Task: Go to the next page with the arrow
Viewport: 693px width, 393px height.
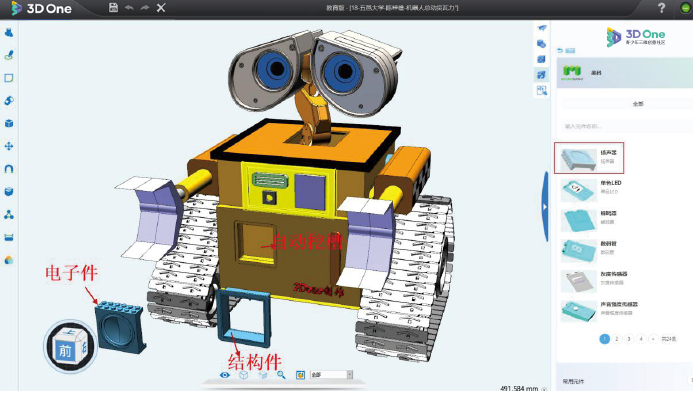Action: [654, 339]
